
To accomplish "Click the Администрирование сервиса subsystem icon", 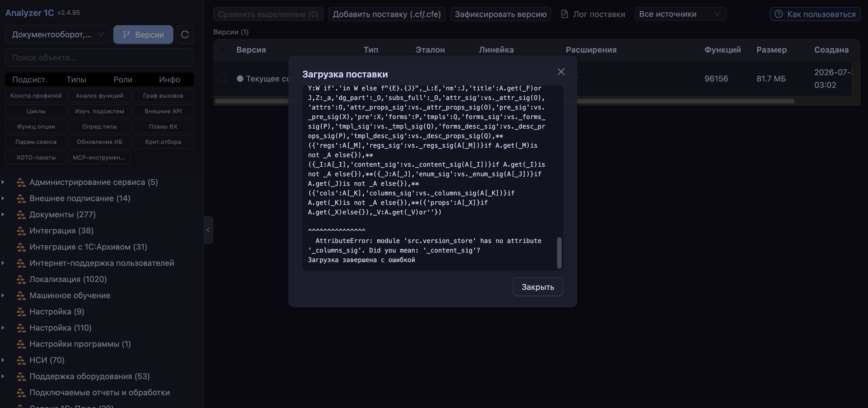I will (x=21, y=182).
